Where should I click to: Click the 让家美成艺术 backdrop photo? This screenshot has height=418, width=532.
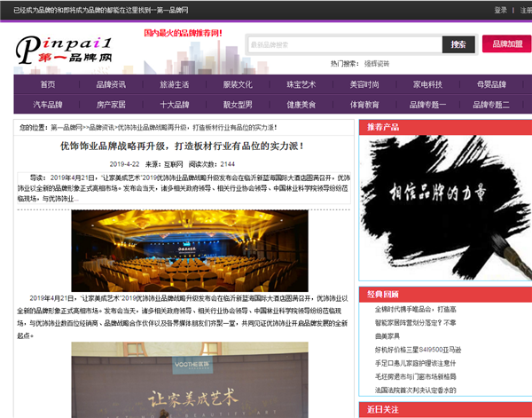pos(190,380)
